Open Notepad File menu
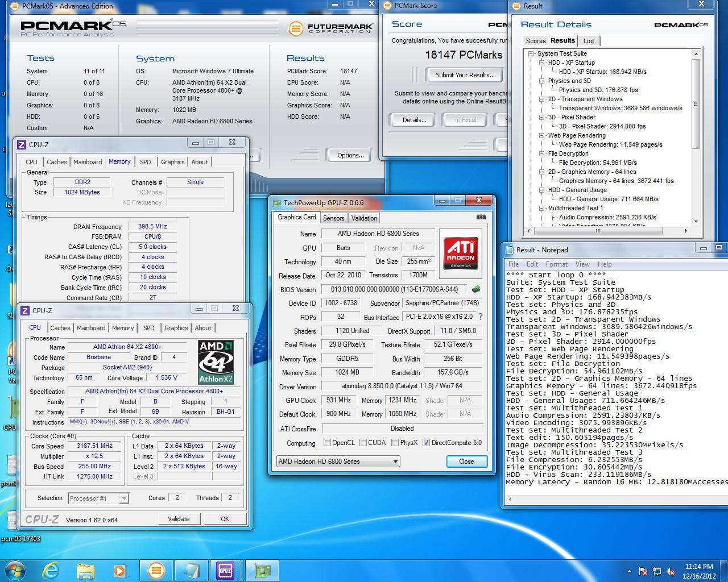728x582 pixels. point(514,264)
